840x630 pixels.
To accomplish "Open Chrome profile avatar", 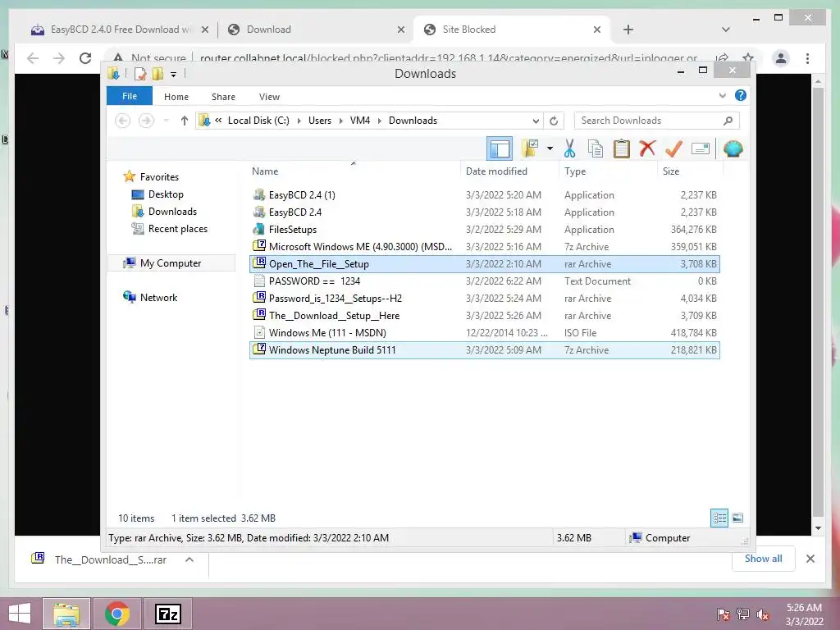I will coord(781,58).
